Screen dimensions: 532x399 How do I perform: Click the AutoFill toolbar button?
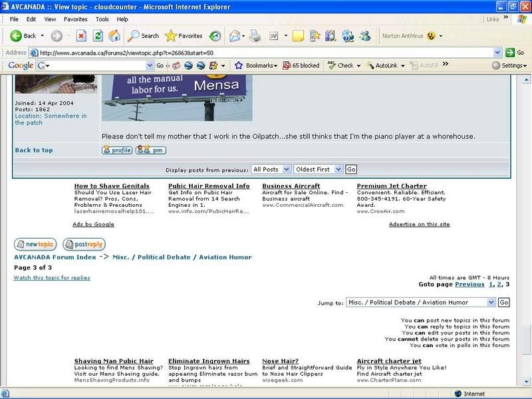424,65
